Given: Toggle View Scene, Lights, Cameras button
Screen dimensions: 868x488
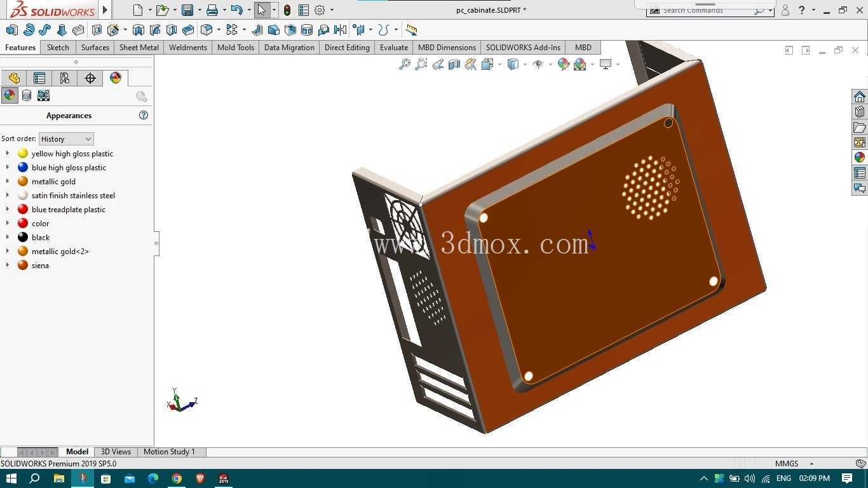Looking at the screenshot, I should point(43,95).
